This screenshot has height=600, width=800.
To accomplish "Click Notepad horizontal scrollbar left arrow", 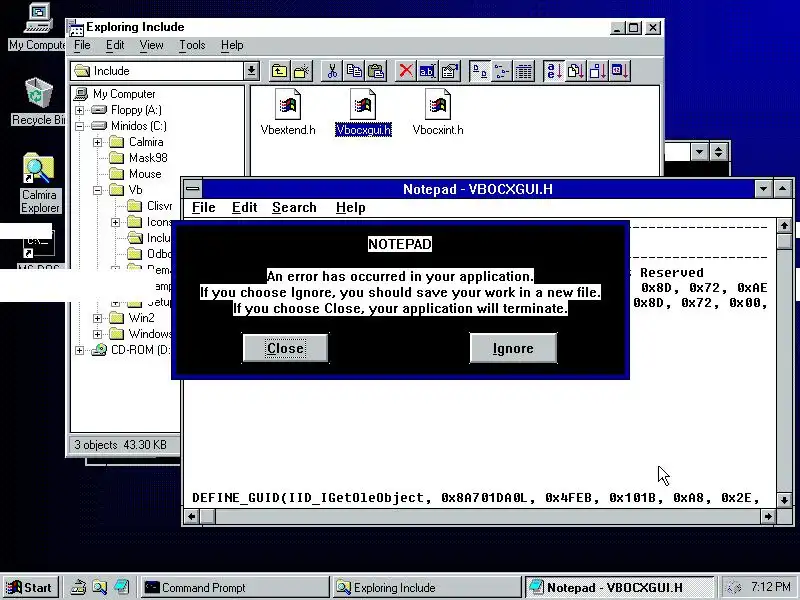I will (191, 517).
